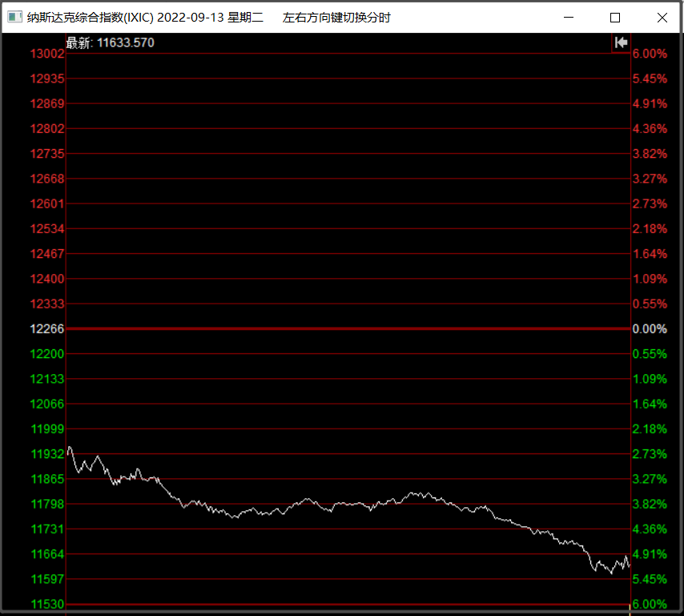Select the 11865 price axis label

click(x=47, y=479)
